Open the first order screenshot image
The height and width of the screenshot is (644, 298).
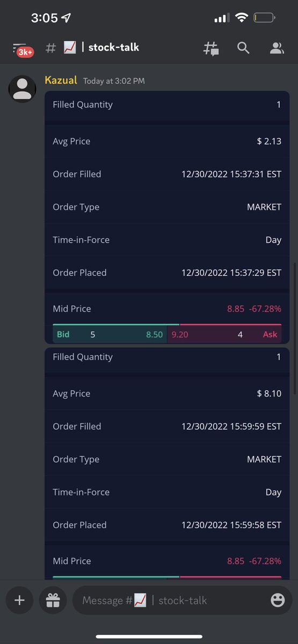[167, 217]
